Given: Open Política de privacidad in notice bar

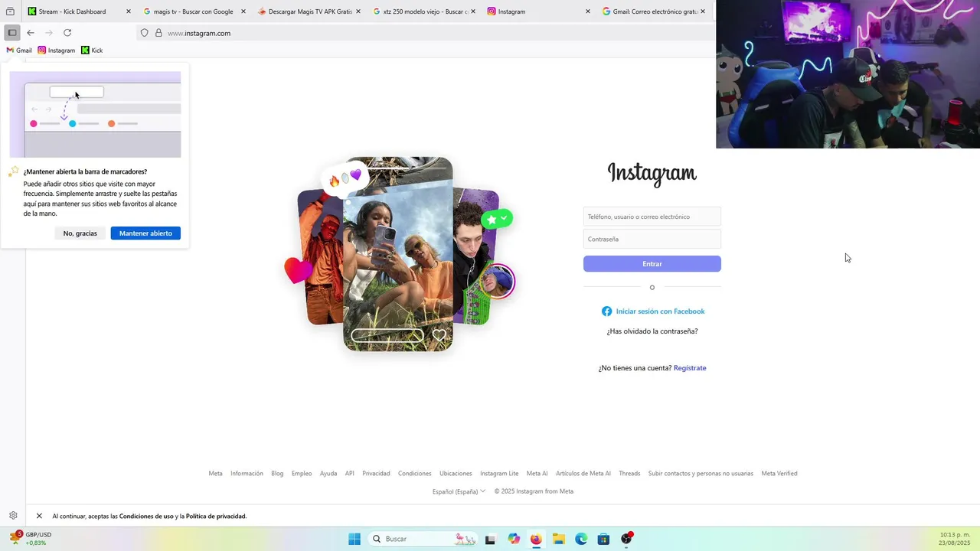Looking at the screenshot, I should coord(216,517).
